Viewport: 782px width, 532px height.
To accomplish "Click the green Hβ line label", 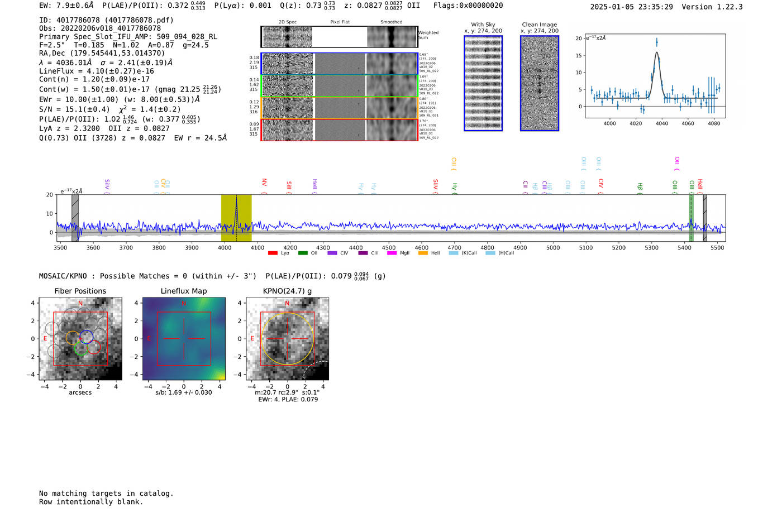I will [640, 188].
